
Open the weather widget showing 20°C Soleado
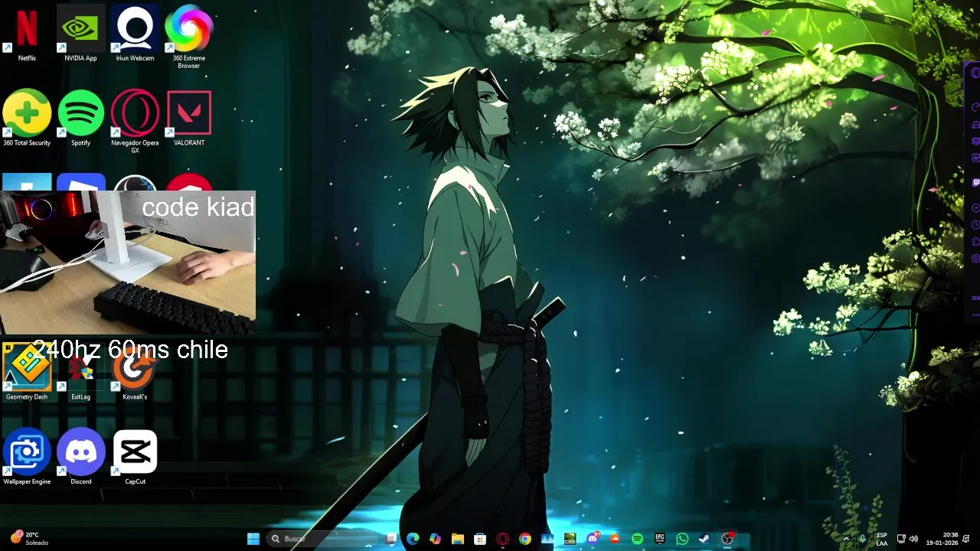coord(29,539)
